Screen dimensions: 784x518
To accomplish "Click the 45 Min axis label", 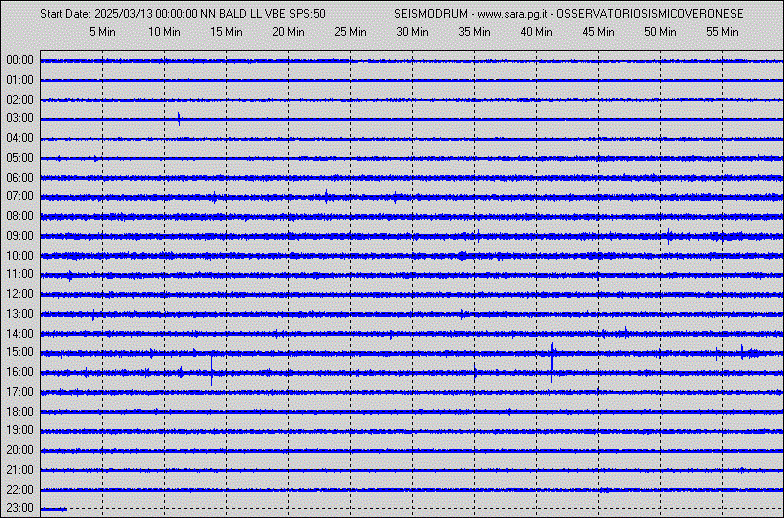I will 598,32.
